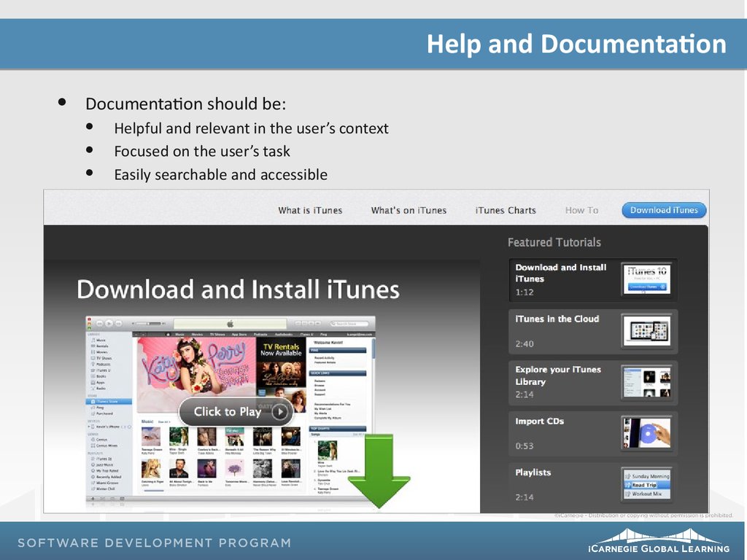Click the add playlist plus button in iTunes
Viewport: 747px width, 560px height.
(x=93, y=499)
